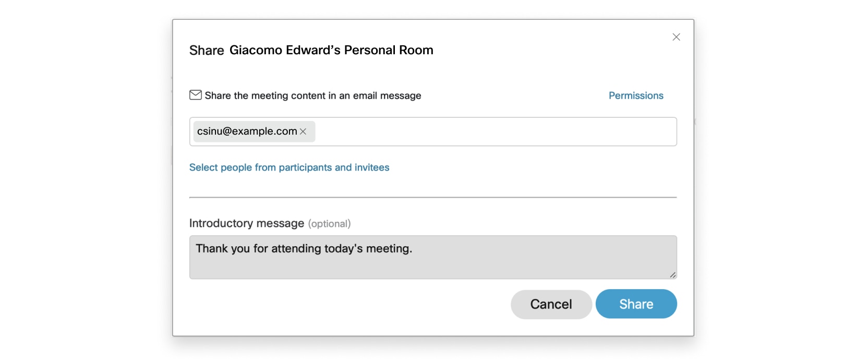Click blank space below the introductory message text
The height and width of the screenshot is (359, 868).
pyautogui.click(x=433, y=268)
